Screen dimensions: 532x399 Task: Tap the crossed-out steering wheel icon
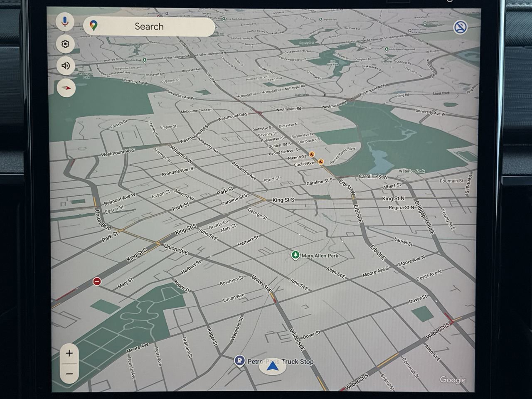tap(461, 27)
